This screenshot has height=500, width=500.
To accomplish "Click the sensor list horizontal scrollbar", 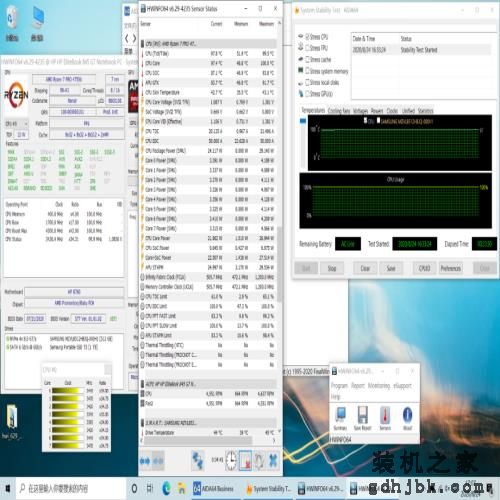I will [x=199, y=441].
